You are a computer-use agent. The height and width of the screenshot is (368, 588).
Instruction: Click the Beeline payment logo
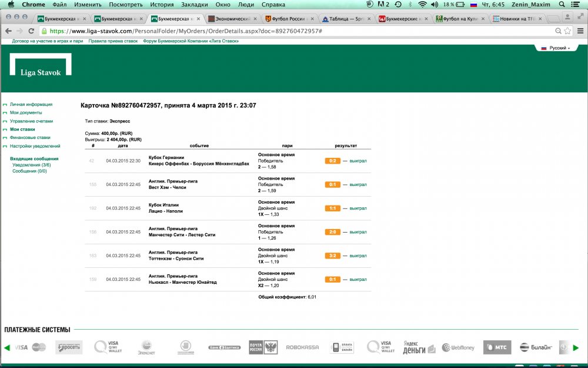pos(536,347)
